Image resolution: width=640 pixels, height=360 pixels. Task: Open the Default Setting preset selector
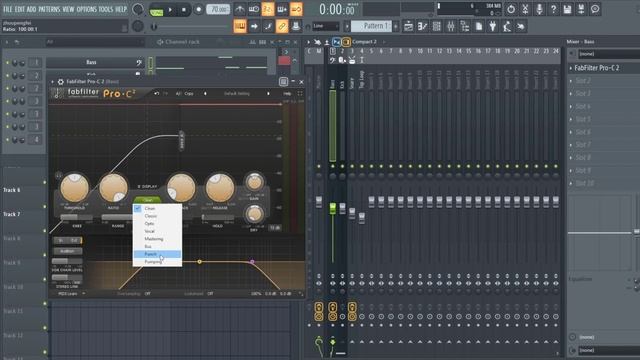click(x=237, y=93)
